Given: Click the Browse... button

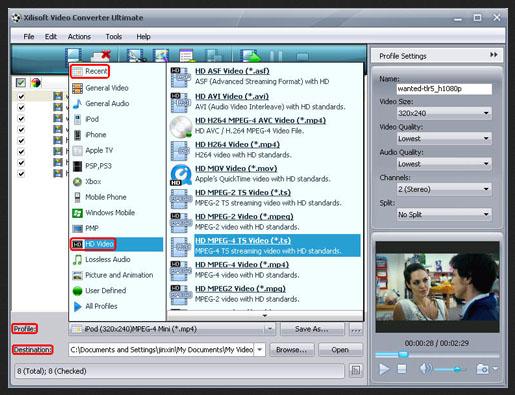Looking at the screenshot, I should tap(292, 350).
